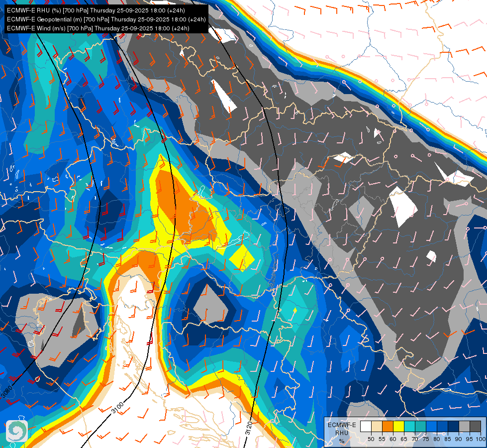Viewport: 487px width, 448px height.
Task: Click the legend tick label 85
Action: [448, 440]
